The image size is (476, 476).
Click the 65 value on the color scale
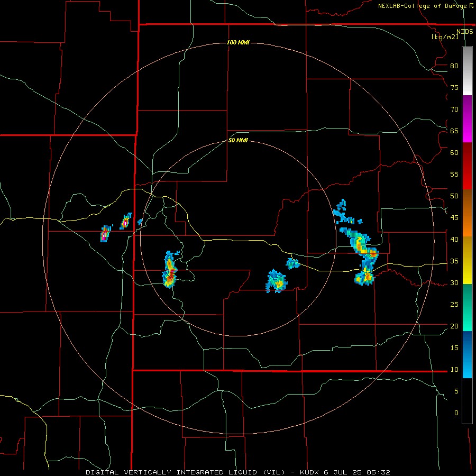coord(454,131)
